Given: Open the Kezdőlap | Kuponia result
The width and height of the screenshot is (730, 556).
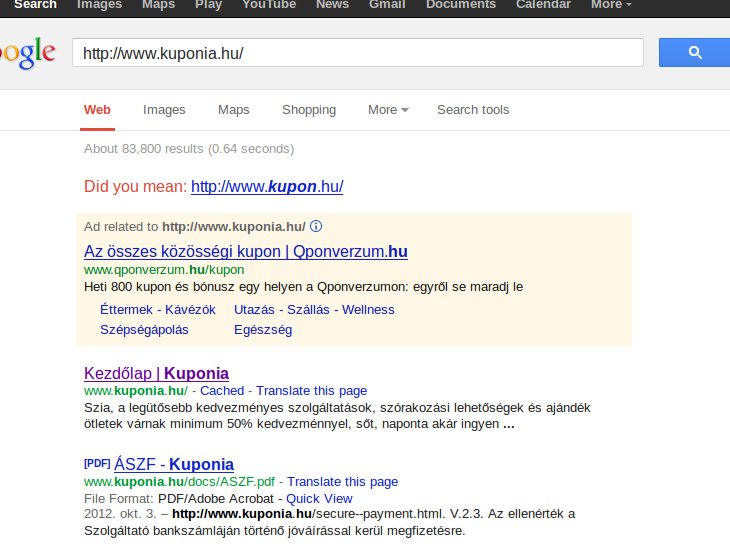Looking at the screenshot, I should coord(156,373).
